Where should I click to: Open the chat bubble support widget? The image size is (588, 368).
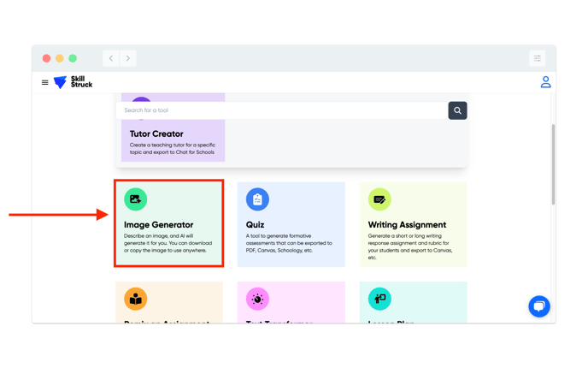(x=539, y=306)
